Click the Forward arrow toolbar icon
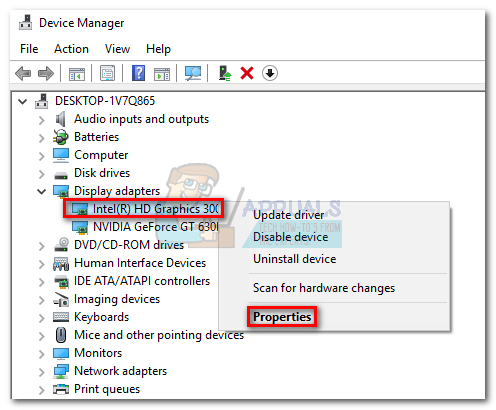Screen dimensions: 496x410 tap(46, 73)
